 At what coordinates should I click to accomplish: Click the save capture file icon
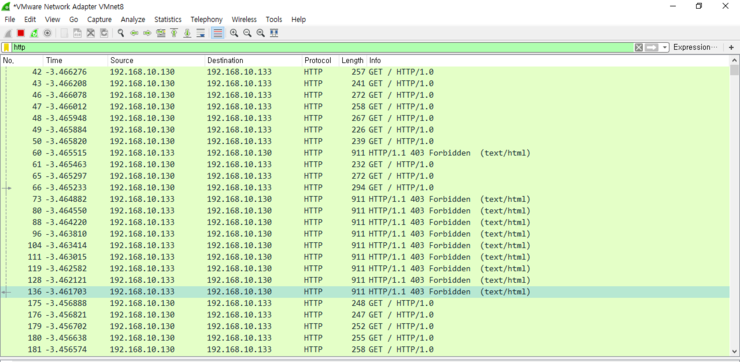(77, 33)
